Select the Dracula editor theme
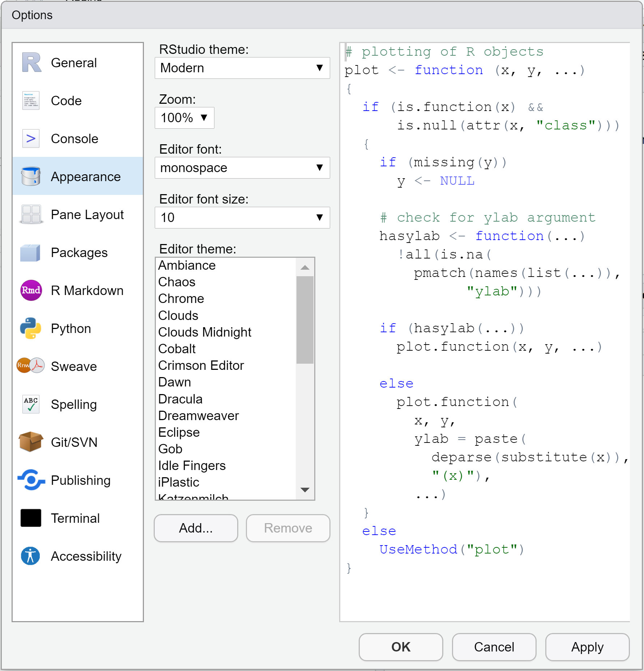This screenshot has width=644, height=671. click(x=226, y=399)
